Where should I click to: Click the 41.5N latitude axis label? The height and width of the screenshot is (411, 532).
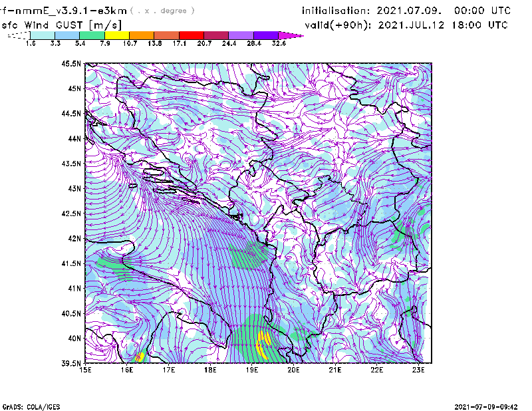point(71,263)
